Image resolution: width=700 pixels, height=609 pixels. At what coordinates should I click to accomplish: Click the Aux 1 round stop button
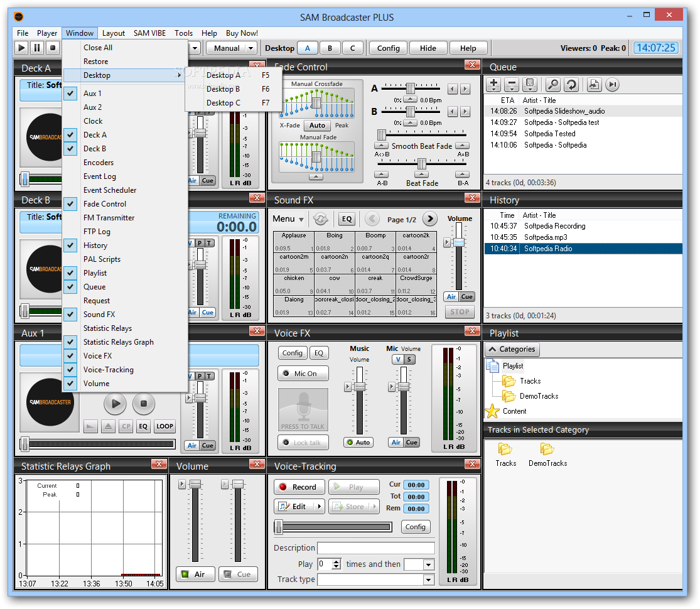pos(143,404)
